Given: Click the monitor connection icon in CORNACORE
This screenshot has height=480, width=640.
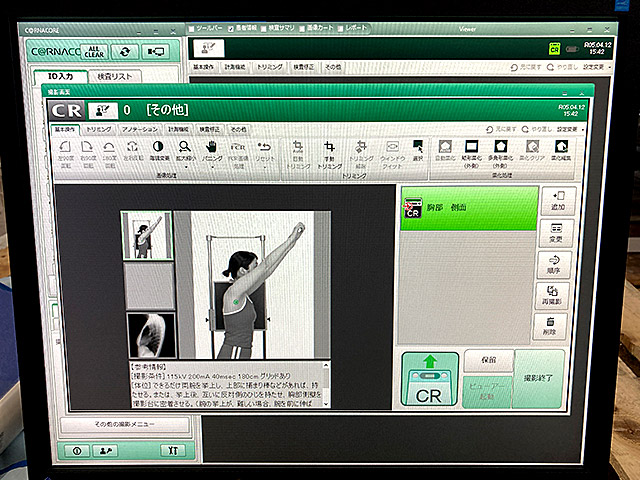Looking at the screenshot, I should [x=156, y=52].
